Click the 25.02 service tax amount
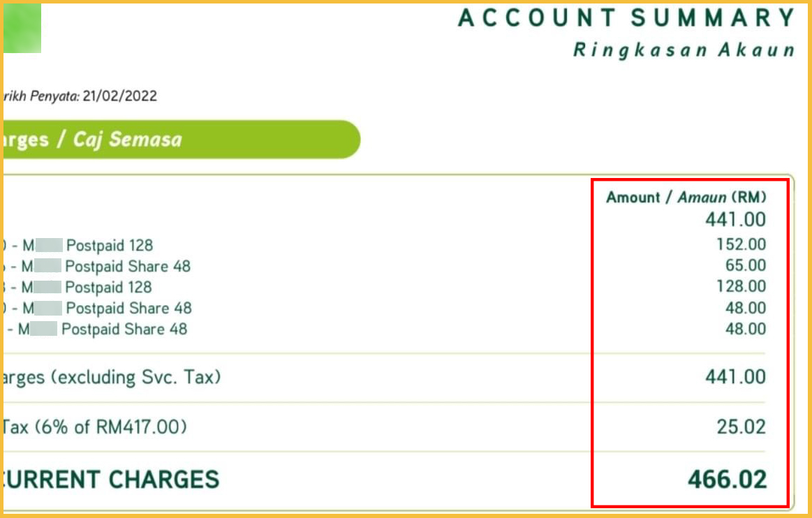Screen dimensions: 812x518 [x=741, y=427]
